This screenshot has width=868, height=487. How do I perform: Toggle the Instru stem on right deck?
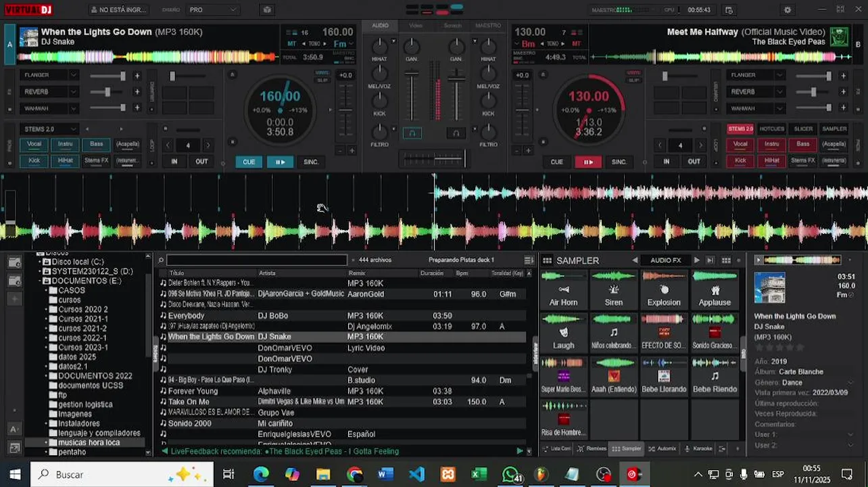coord(771,144)
